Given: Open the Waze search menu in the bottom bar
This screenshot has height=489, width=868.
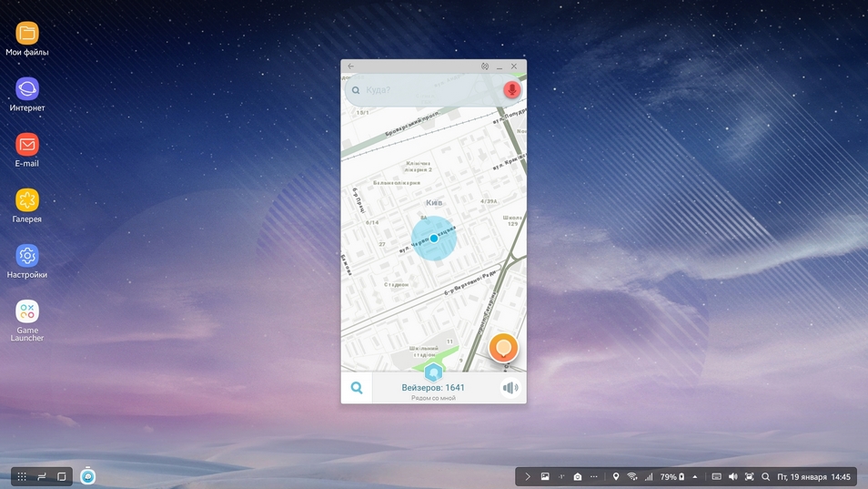Looking at the screenshot, I should pos(357,388).
